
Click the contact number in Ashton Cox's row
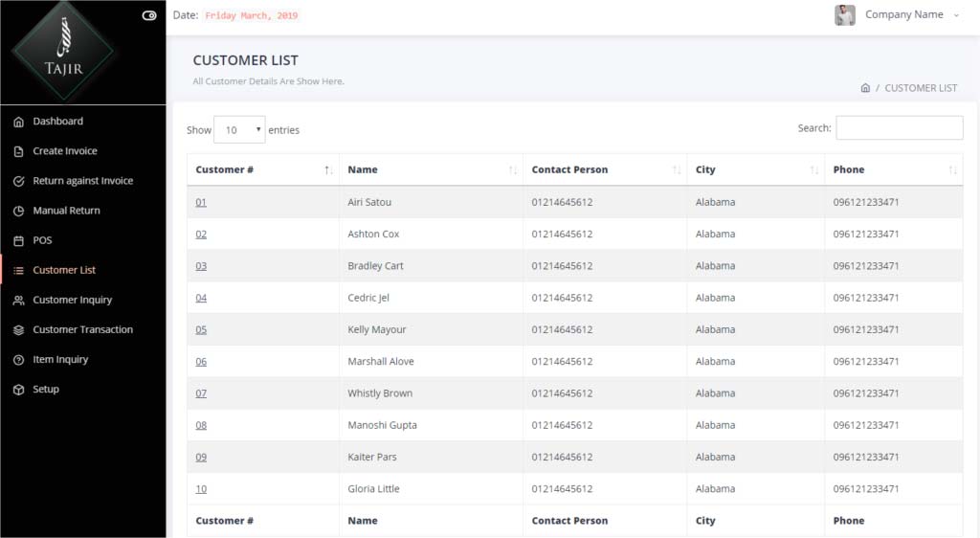tap(562, 234)
